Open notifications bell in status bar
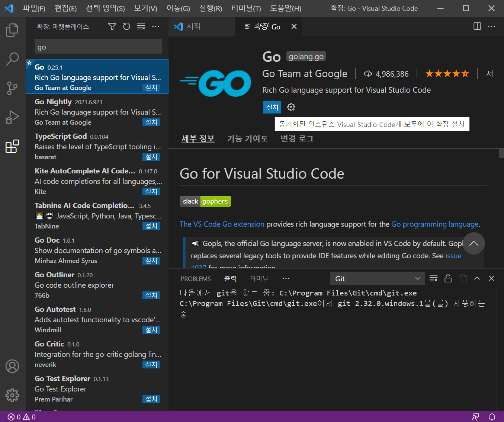 click(492, 417)
